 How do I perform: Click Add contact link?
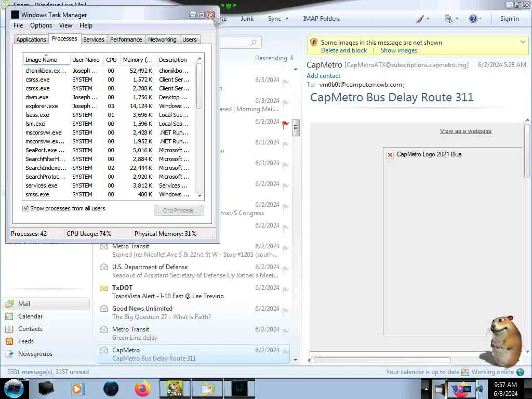click(x=323, y=76)
